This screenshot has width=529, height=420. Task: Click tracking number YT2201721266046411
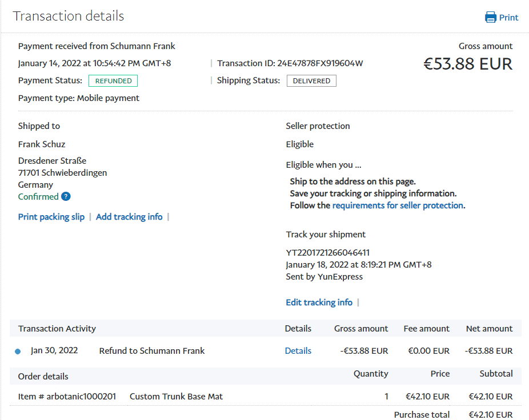[x=328, y=253]
